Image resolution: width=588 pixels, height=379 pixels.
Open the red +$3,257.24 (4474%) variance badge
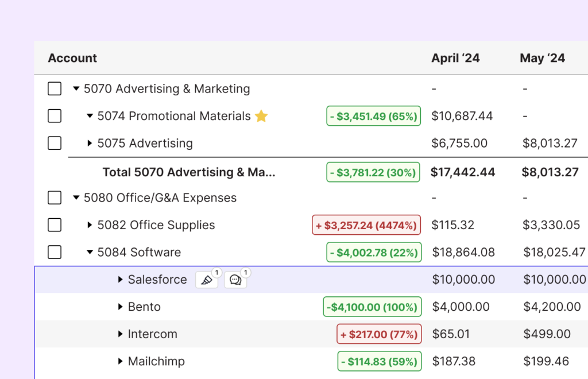coord(366,225)
